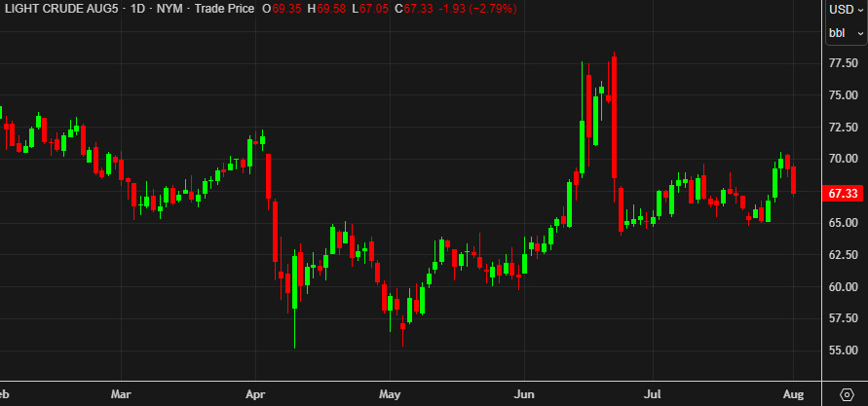Image resolution: width=868 pixels, height=406 pixels.
Task: Click the Trade Price label
Action: click(224, 9)
